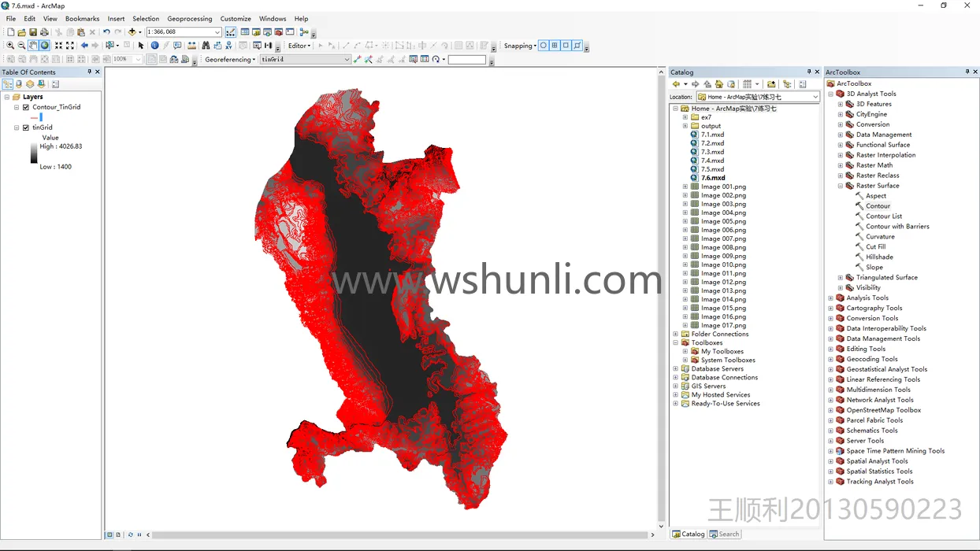980x551 pixels.
Task: Open the Snapping menu button
Action: click(x=520, y=46)
